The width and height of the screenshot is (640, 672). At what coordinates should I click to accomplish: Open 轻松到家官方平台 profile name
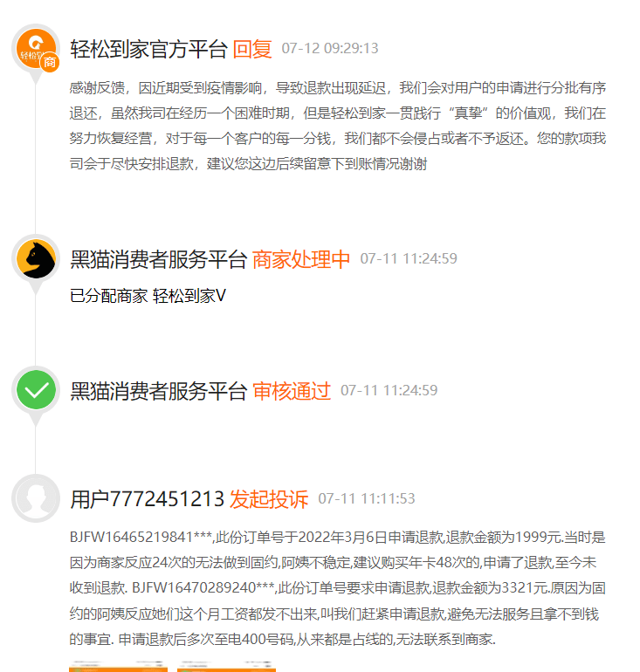148,49
